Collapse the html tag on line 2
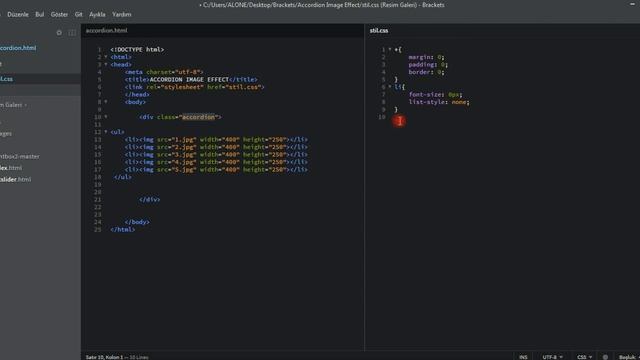This screenshot has height=360, width=640. pos(106,57)
